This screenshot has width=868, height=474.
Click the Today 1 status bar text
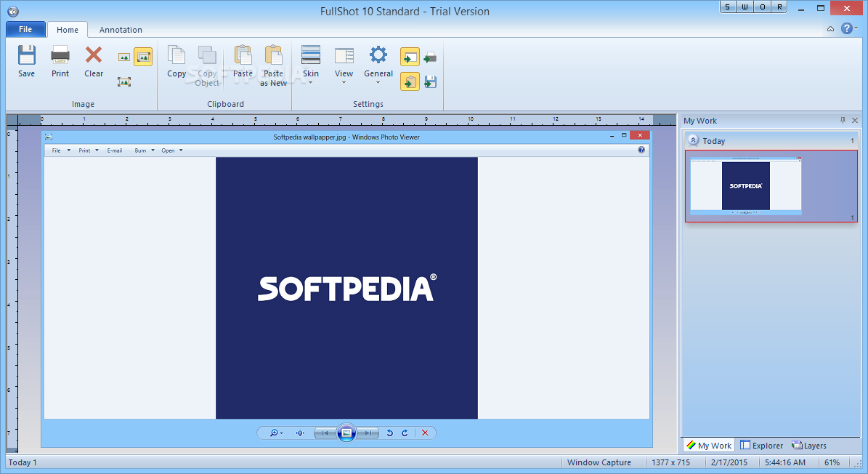pyautogui.click(x=23, y=462)
